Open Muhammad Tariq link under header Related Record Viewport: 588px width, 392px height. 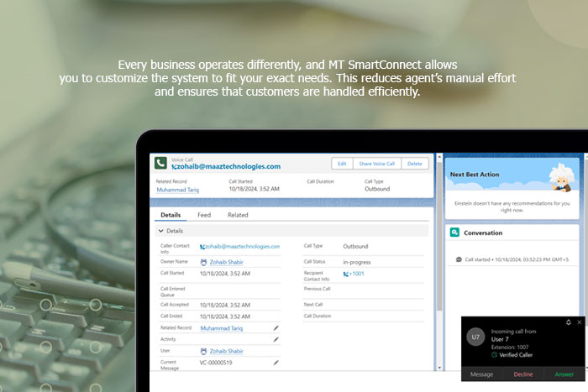pyautogui.click(x=178, y=190)
